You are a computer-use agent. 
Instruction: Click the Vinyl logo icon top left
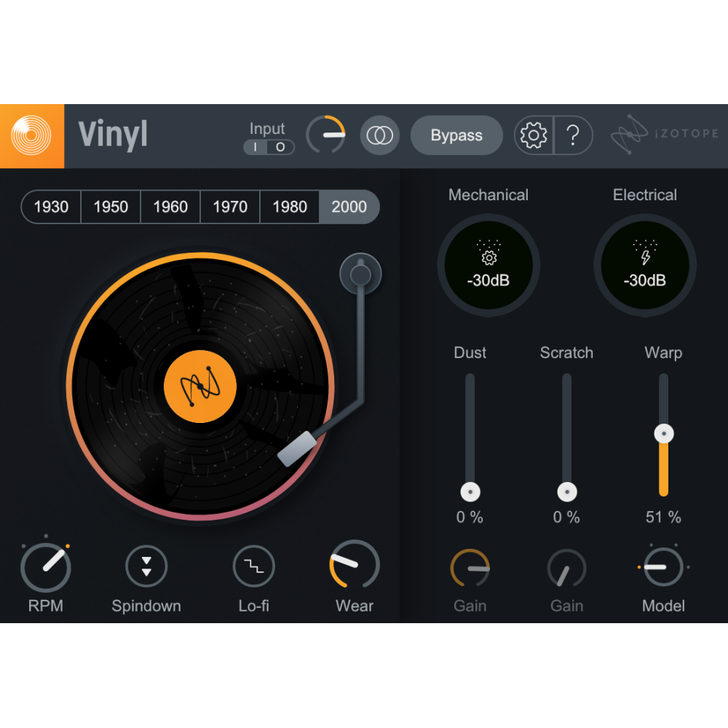(x=33, y=135)
